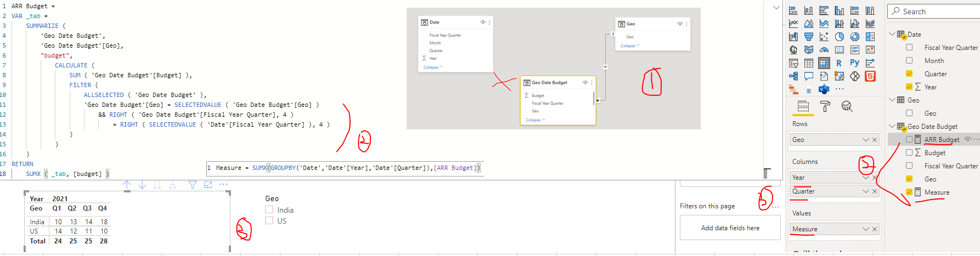Select the funnel chart visual

coord(809,37)
